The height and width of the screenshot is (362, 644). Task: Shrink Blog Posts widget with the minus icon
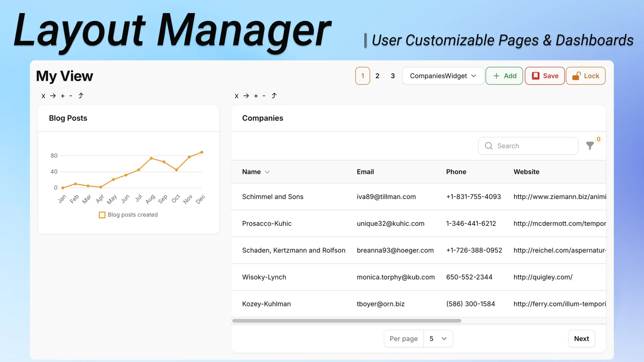[x=70, y=96]
